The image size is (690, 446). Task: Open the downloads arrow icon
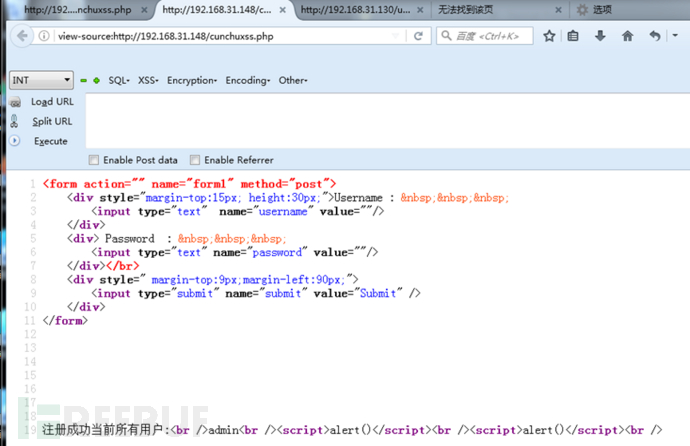tap(600, 36)
